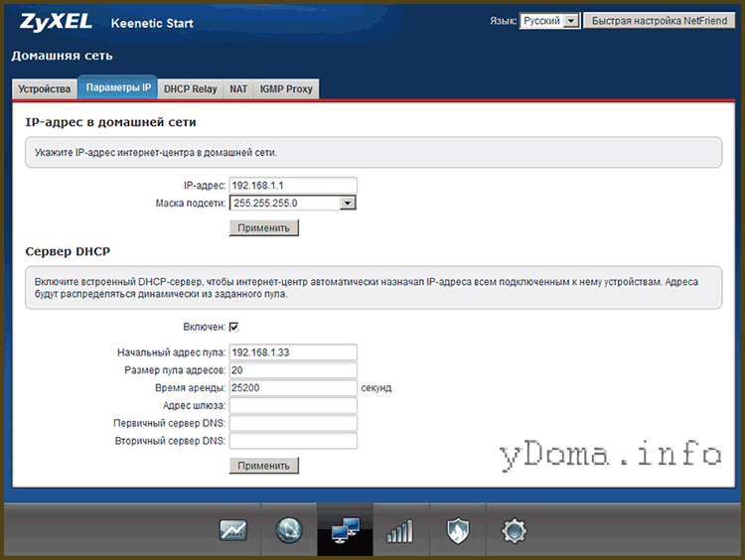Focus the Первичный сервер DNS field
The width and height of the screenshot is (745, 560).
[293, 423]
